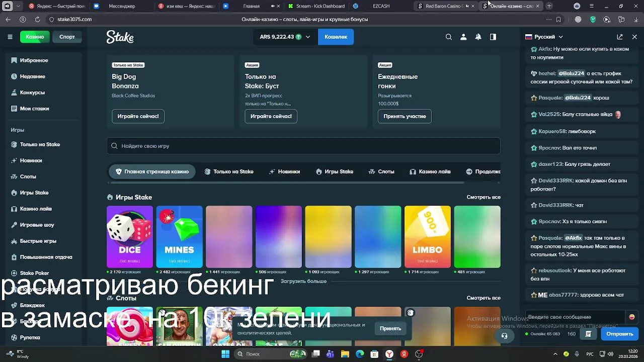The image size is (644, 362).
Task: Expand the Русский language dropdown
Action: 560,37
